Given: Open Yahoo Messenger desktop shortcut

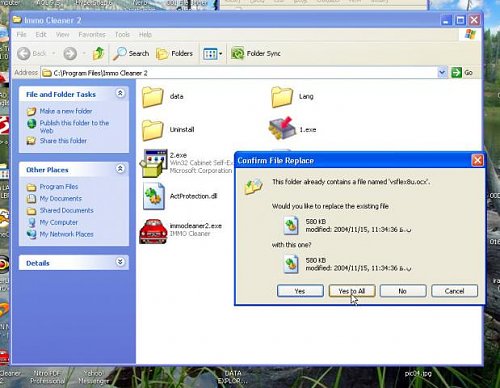Looking at the screenshot, I should pos(94,377).
